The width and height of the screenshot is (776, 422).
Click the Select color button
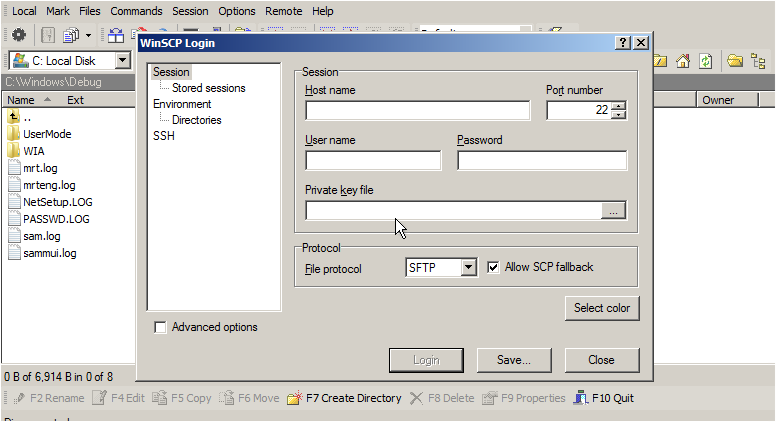click(602, 308)
